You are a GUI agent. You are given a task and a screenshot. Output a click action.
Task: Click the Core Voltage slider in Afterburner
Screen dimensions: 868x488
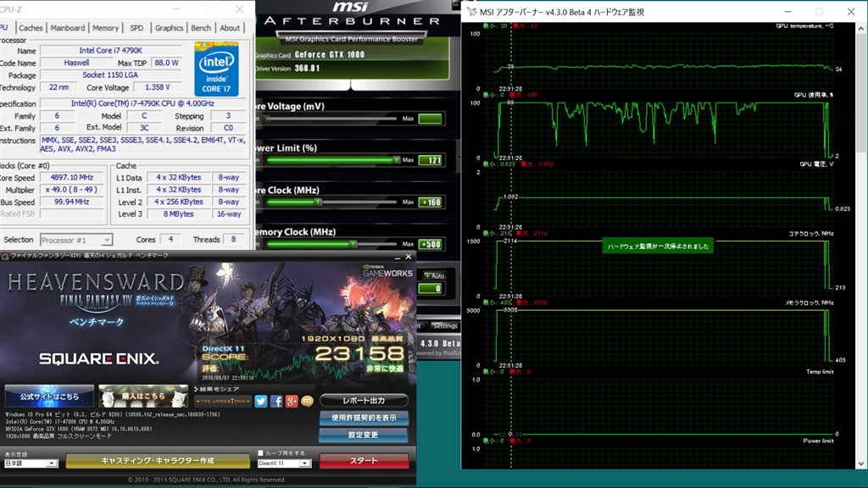[331, 119]
